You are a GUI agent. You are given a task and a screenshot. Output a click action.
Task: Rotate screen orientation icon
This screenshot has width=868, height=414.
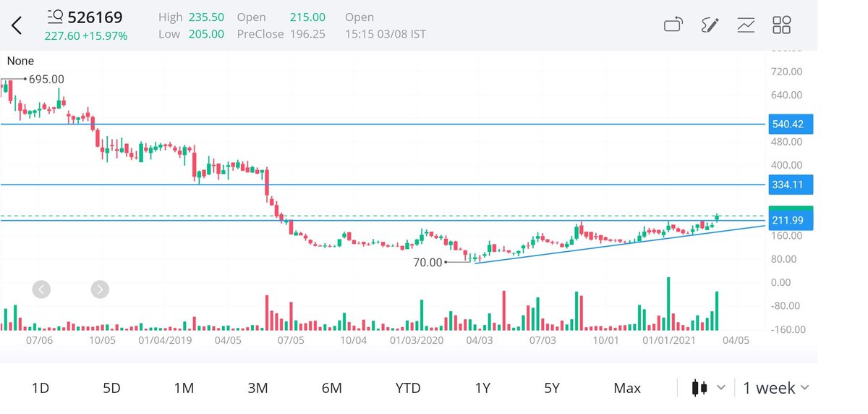[x=673, y=25]
